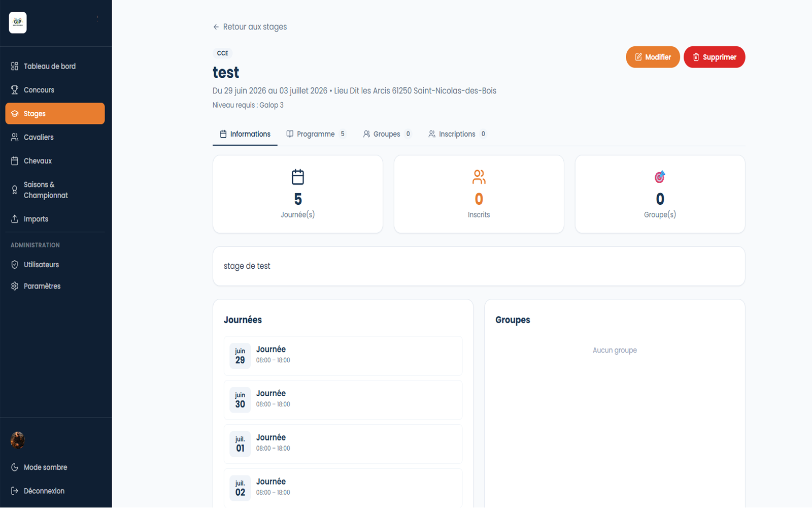The height and width of the screenshot is (508, 812).
Task: Open the Tableau de bord menu item
Action: tap(55, 66)
